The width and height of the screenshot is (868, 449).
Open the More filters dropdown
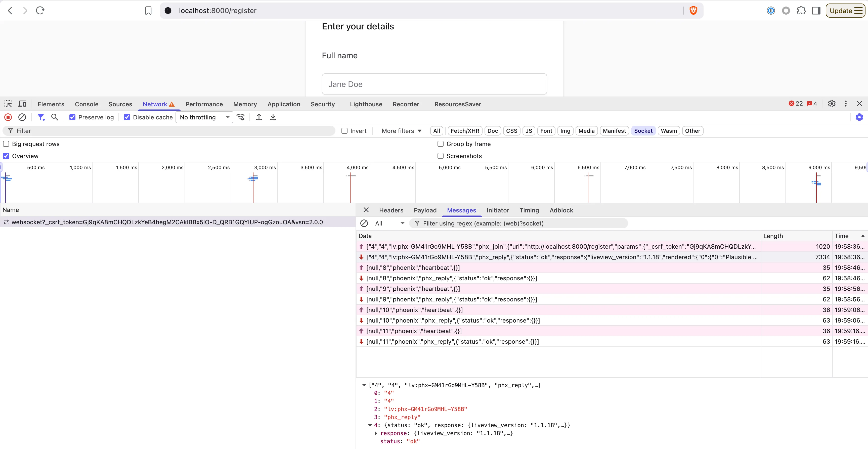(x=401, y=131)
